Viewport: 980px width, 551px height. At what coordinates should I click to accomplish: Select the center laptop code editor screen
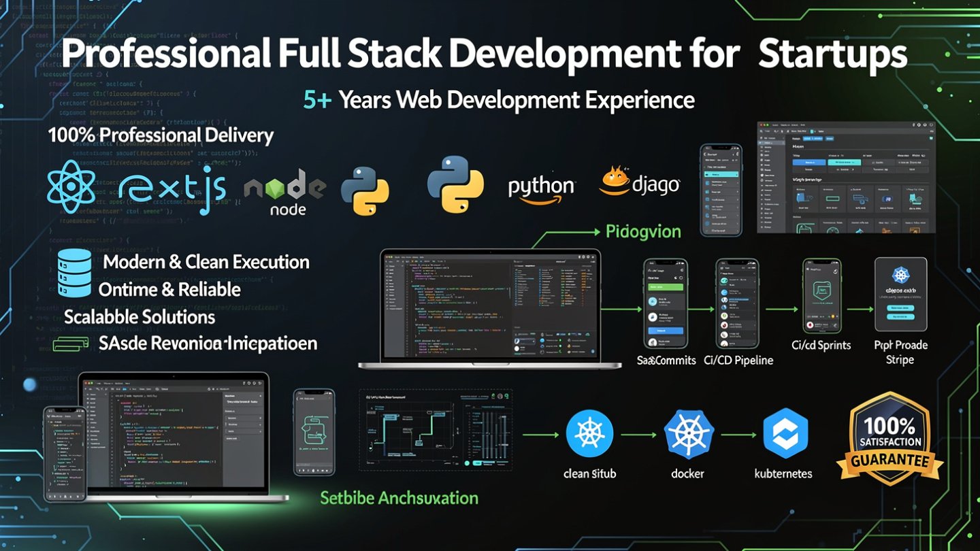490,305
